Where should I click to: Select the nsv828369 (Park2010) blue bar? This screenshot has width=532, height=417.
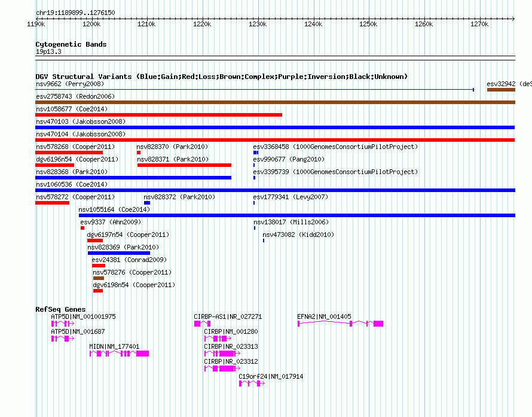[119, 253]
